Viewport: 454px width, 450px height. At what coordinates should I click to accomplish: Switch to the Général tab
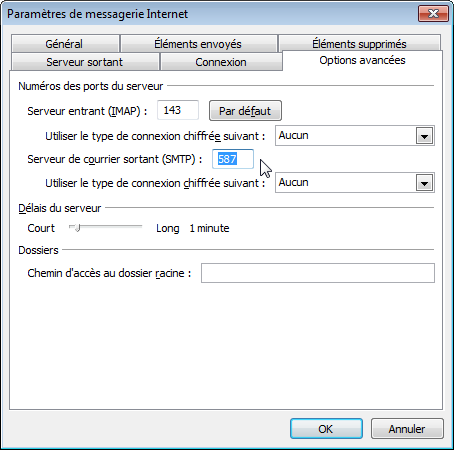coord(65,44)
